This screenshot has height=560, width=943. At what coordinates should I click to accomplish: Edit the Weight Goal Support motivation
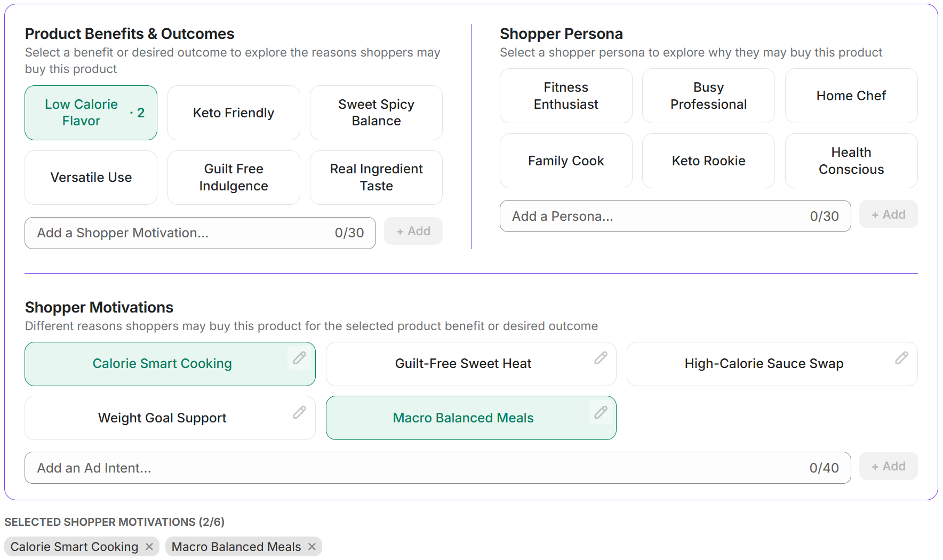[x=299, y=412]
